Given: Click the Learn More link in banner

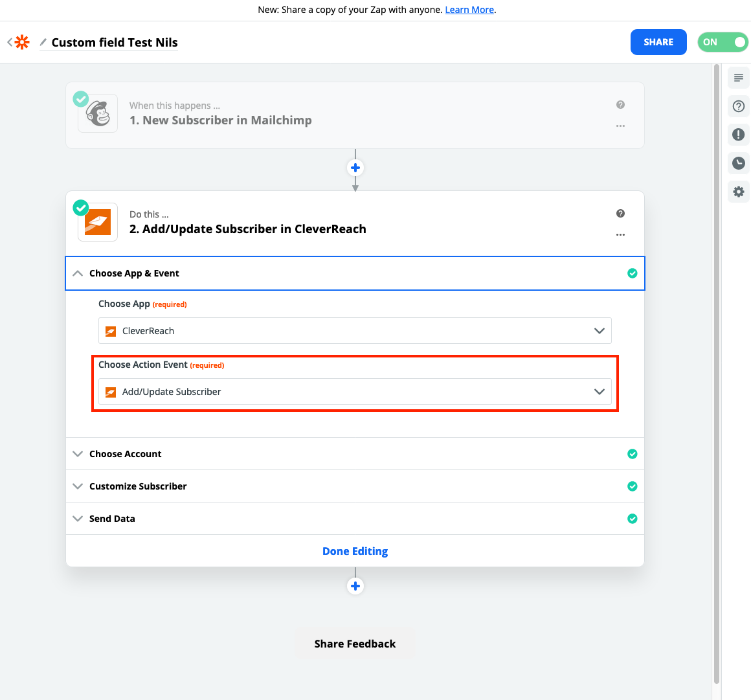Looking at the screenshot, I should 469,10.
